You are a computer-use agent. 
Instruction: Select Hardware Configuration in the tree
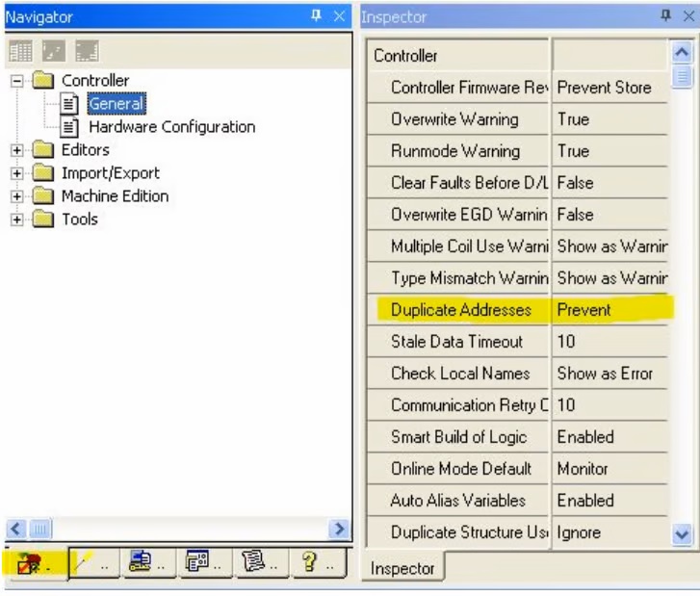pos(171,127)
